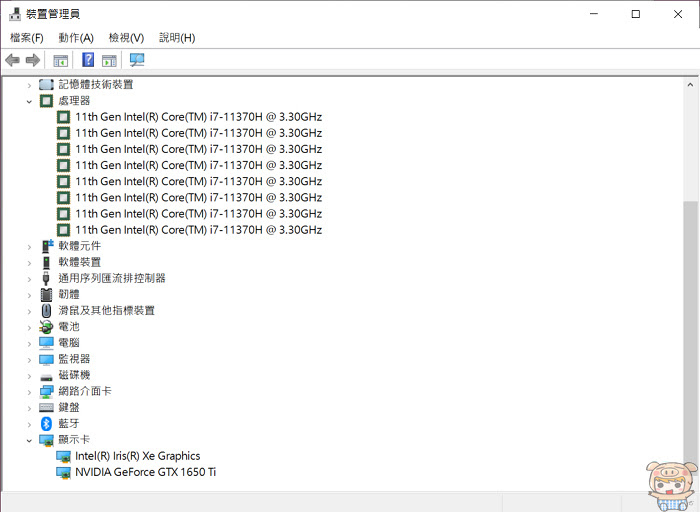The height and width of the screenshot is (512, 700).
Task: Open the 檢視(V) menu
Action: tap(126, 38)
